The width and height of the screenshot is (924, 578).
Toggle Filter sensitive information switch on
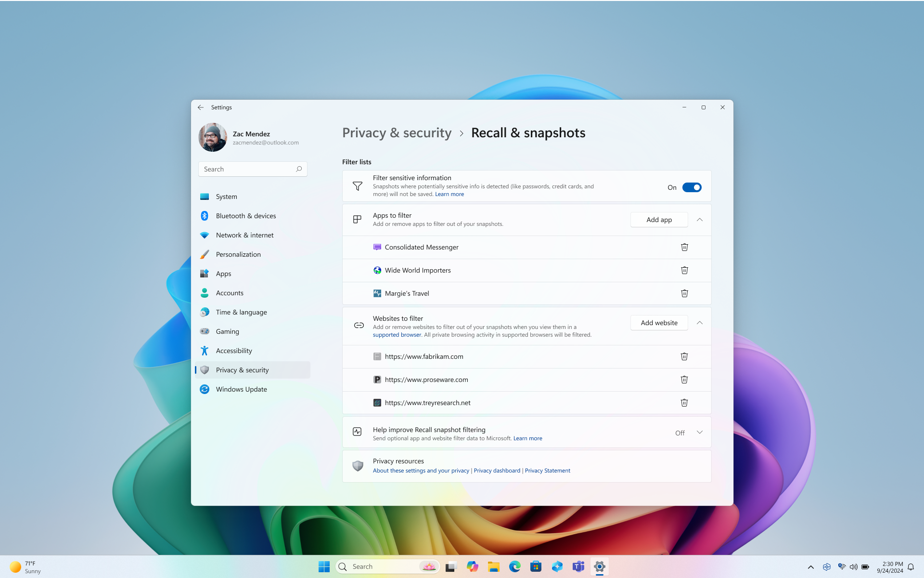(x=692, y=187)
